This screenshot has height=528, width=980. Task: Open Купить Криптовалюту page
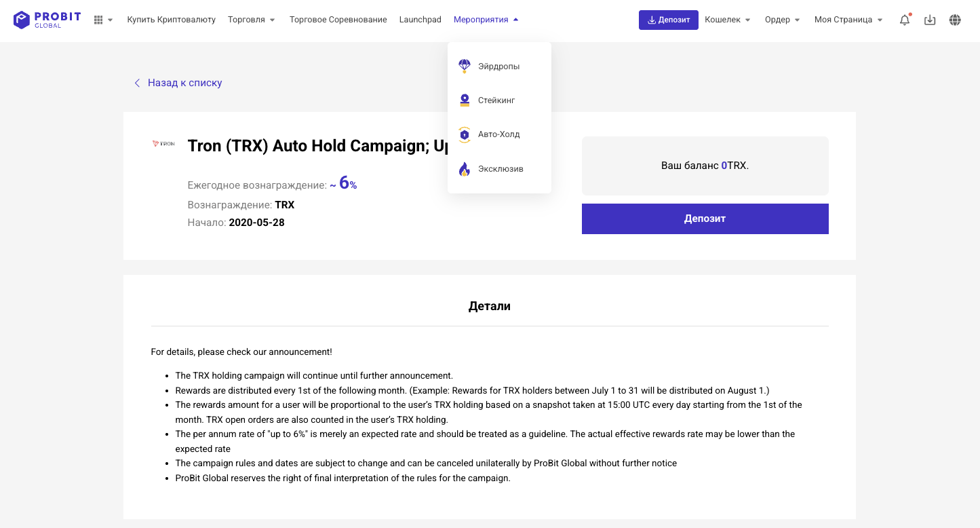point(172,20)
